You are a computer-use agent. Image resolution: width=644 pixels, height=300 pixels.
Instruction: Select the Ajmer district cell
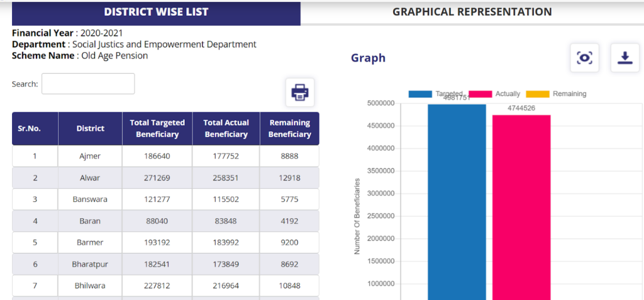click(x=91, y=156)
